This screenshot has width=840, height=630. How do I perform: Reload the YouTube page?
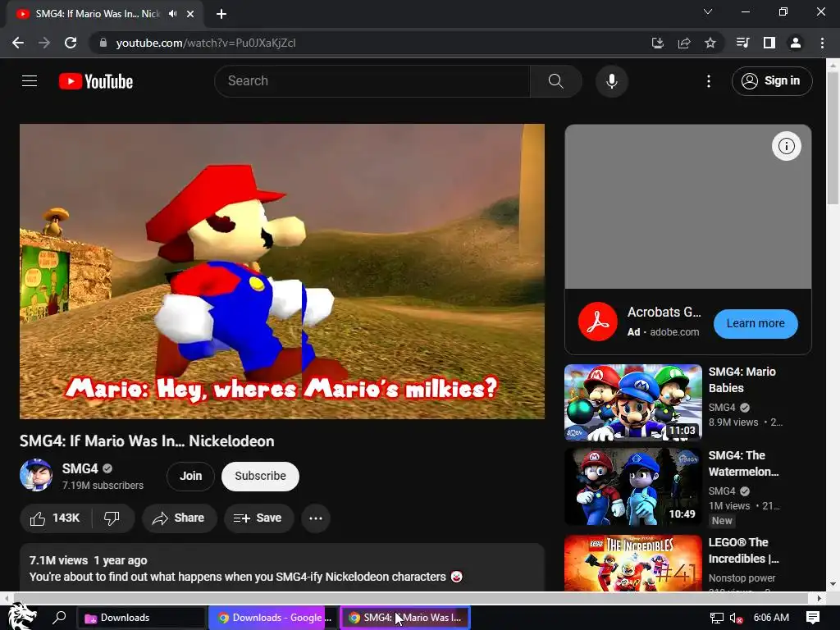tap(71, 43)
